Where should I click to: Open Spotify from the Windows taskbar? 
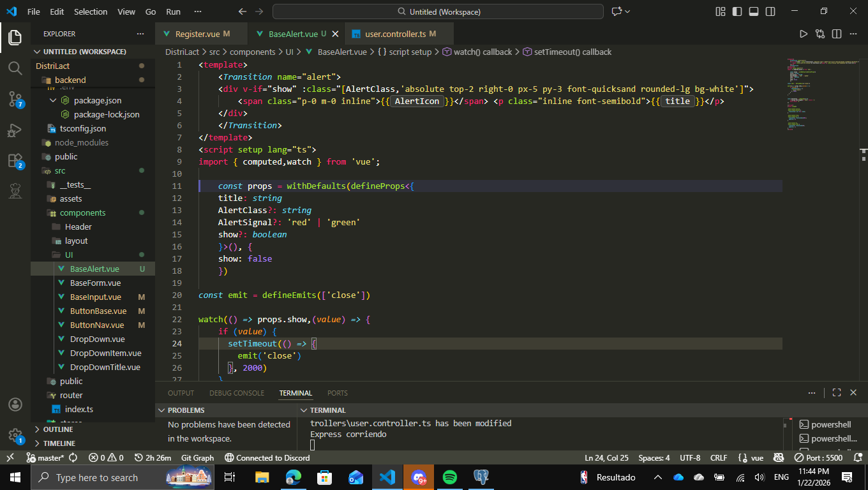pos(450,477)
